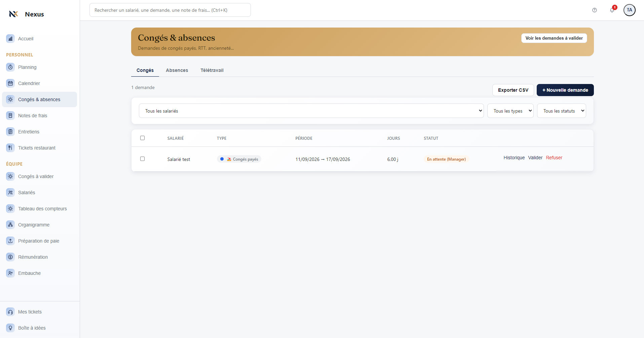Switch to the Absences tab
Image resolution: width=644 pixels, height=338 pixels.
(177, 70)
